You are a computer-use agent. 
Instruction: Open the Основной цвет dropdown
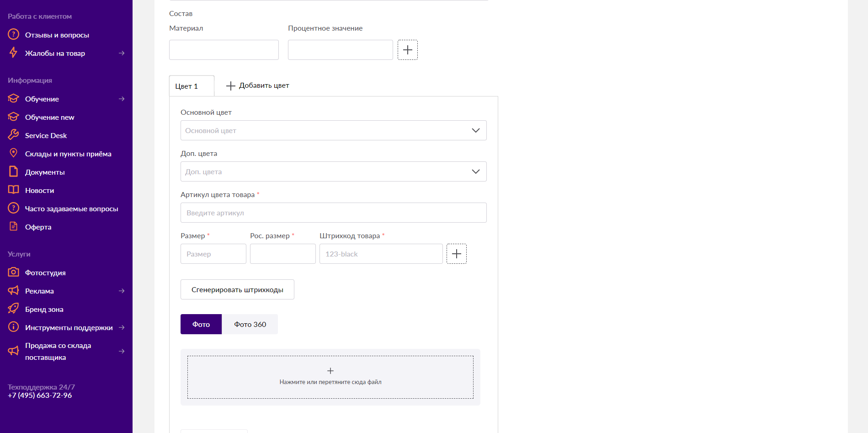click(x=334, y=130)
